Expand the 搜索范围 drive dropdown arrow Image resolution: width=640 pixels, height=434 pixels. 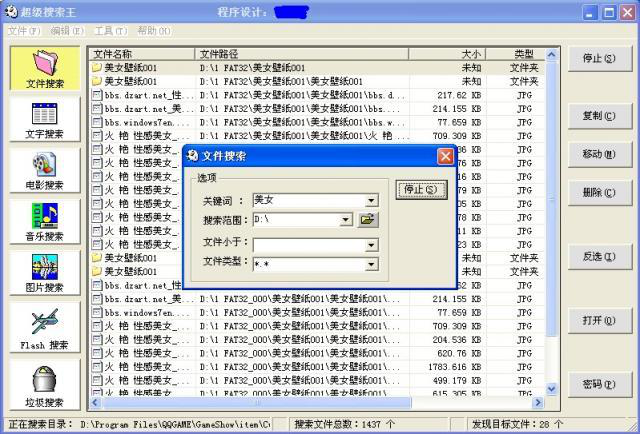pos(345,220)
